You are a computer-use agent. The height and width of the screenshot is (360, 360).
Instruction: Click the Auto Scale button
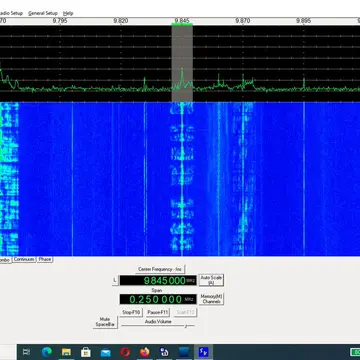pyautogui.click(x=211, y=280)
